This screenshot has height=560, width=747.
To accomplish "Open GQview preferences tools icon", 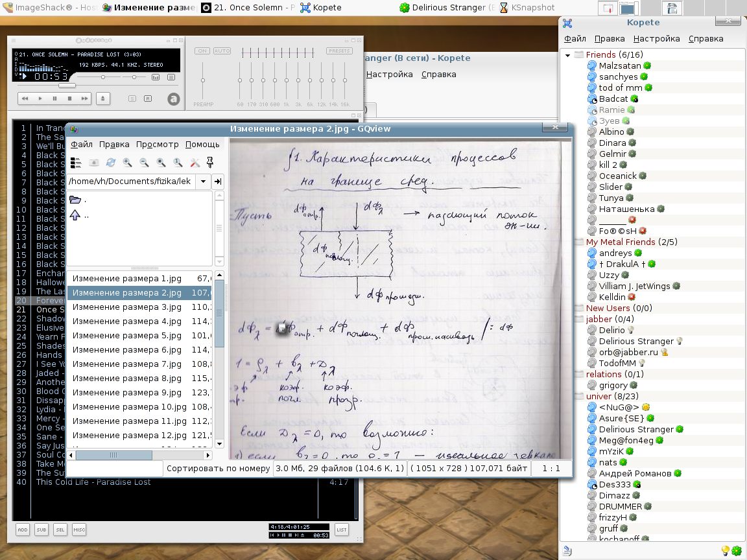I will pos(195,163).
